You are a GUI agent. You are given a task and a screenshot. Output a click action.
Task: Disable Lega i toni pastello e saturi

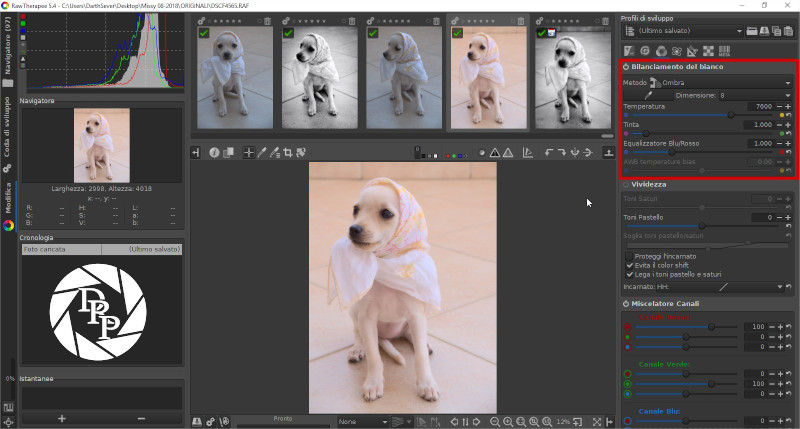(x=628, y=274)
